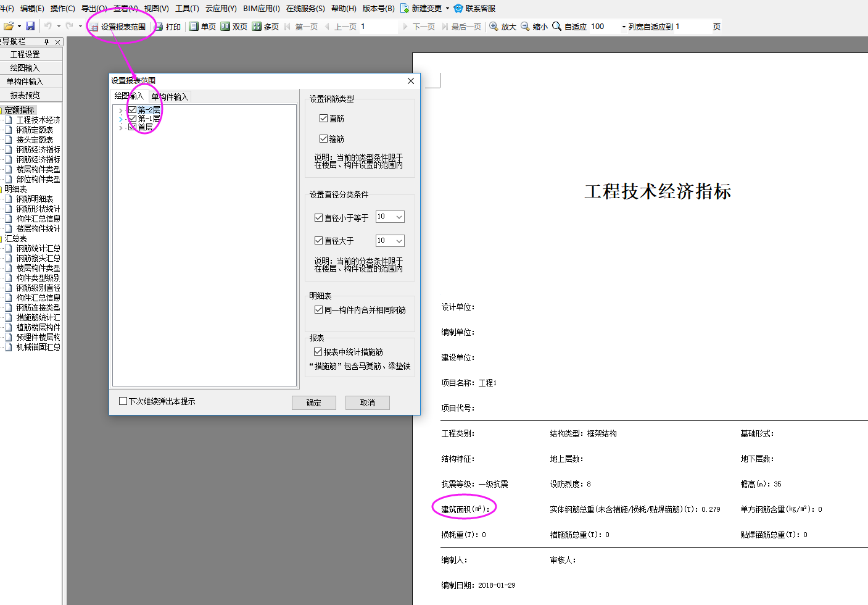Save with the floppy disk icon

click(x=30, y=27)
